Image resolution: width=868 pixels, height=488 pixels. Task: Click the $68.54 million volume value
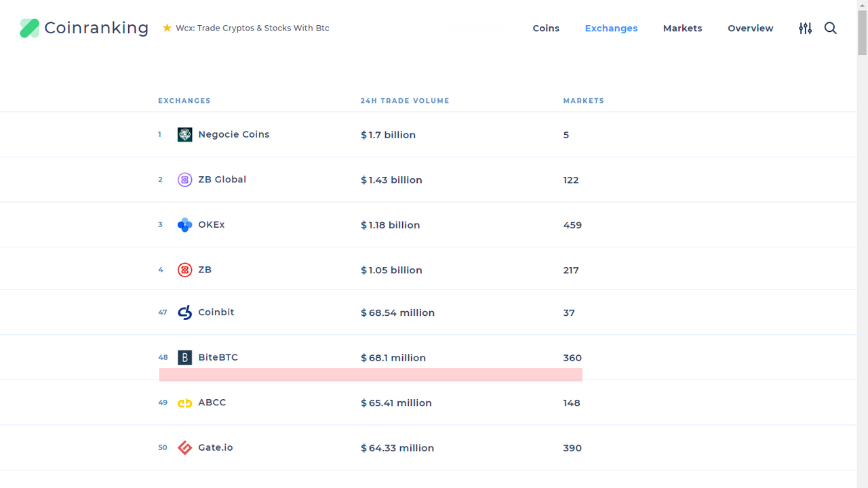[397, 312]
